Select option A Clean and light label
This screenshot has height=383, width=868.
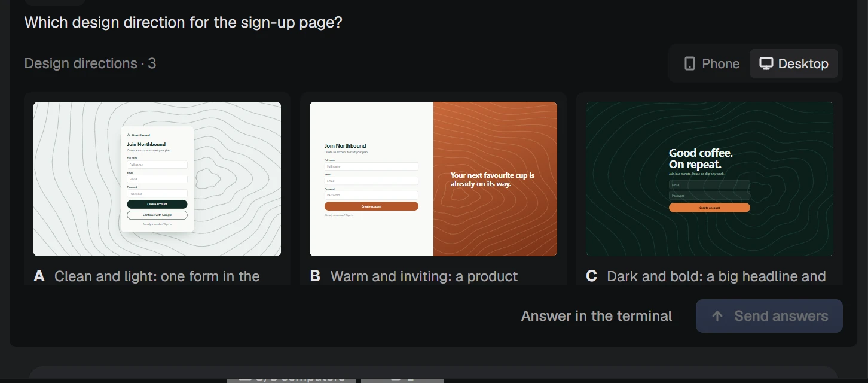tap(147, 276)
